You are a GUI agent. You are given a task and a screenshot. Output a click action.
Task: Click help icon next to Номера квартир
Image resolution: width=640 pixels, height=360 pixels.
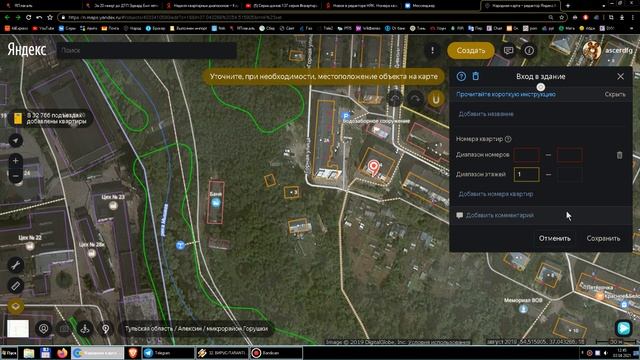(x=508, y=139)
